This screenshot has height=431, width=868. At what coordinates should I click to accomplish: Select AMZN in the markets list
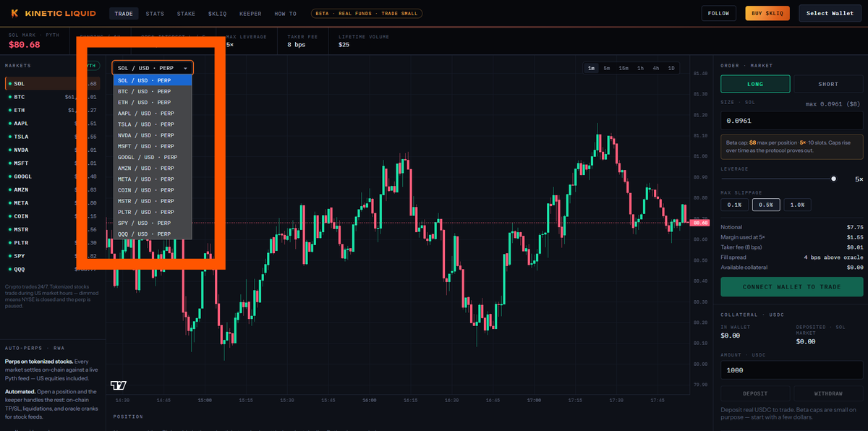coord(52,189)
